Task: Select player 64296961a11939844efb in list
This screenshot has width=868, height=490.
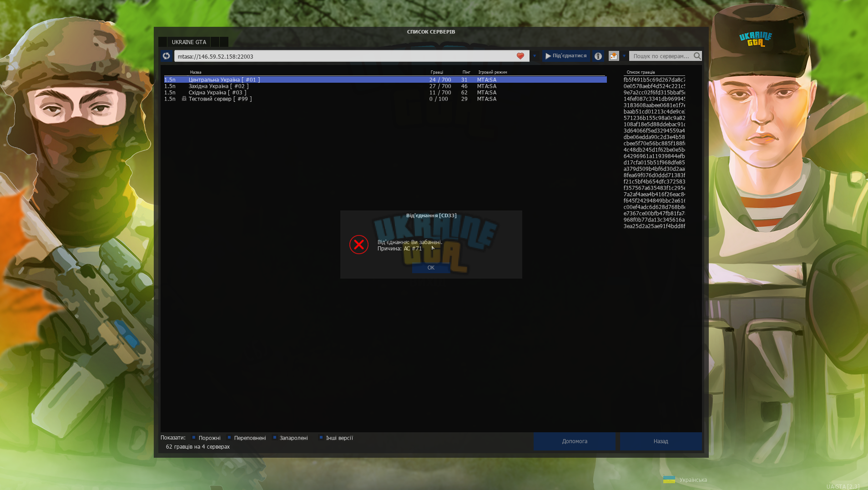Action: [x=654, y=156]
